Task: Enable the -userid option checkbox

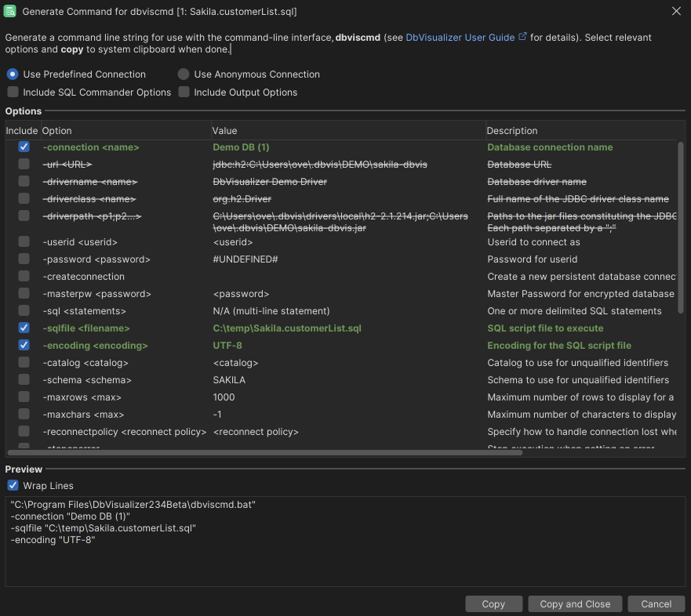Action: click(23, 242)
